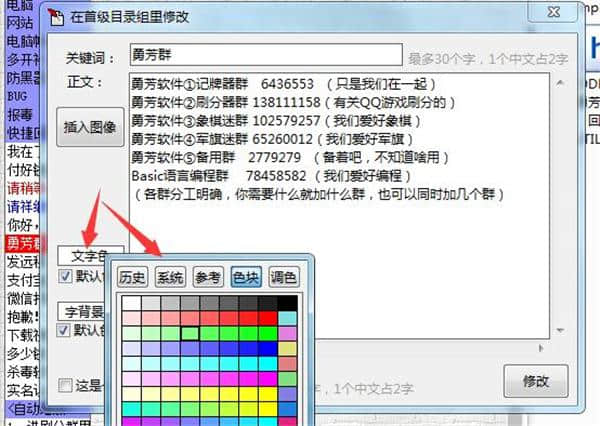Viewport: 600px width, 426px height.
Task: Switch to the 系统 tab in color picker
Action: [x=170, y=277]
